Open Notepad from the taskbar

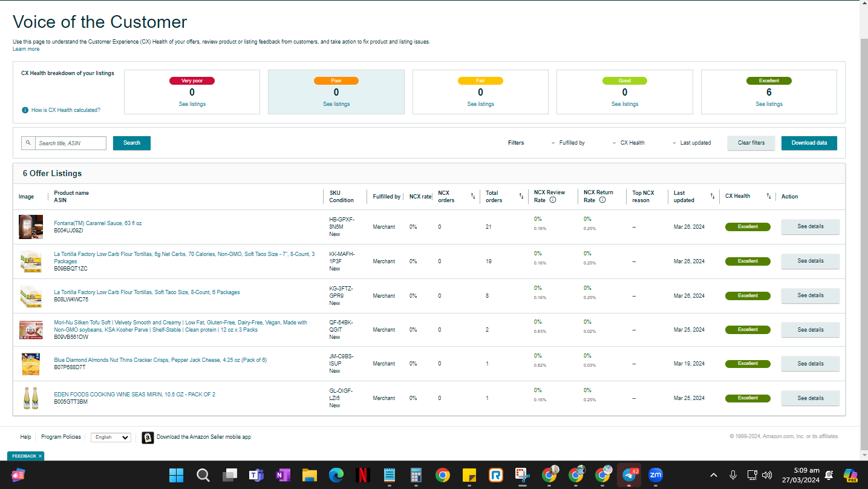390,475
